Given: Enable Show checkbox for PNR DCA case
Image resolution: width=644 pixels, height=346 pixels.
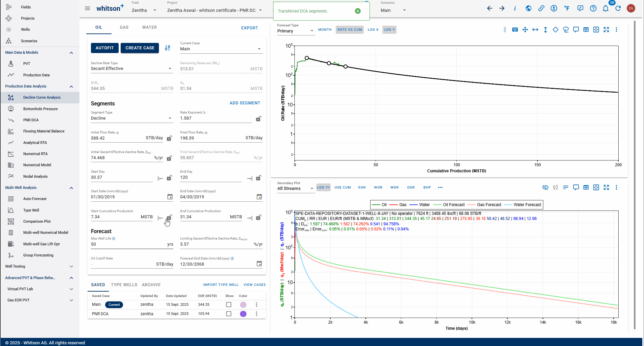Looking at the screenshot, I should [x=229, y=314].
